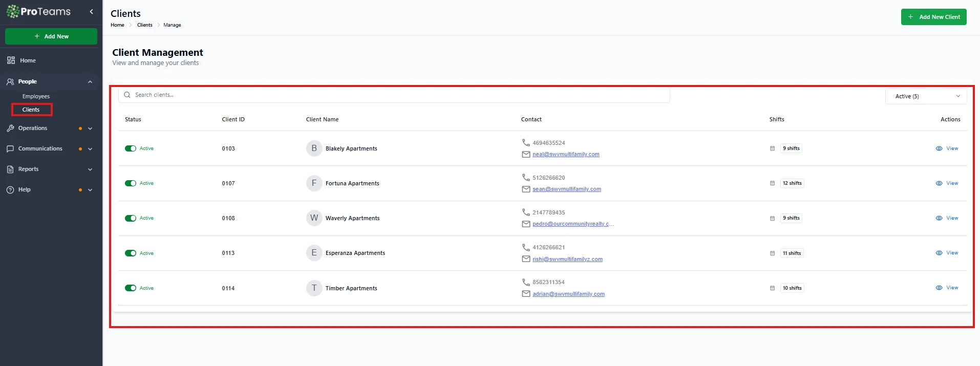Viewport: 980px width, 366px height.
Task: Click the Communications chat bubble icon
Action: (x=10, y=149)
